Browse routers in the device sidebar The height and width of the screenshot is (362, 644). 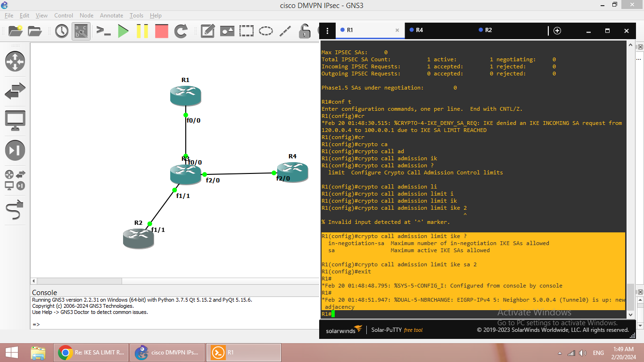tap(15, 61)
